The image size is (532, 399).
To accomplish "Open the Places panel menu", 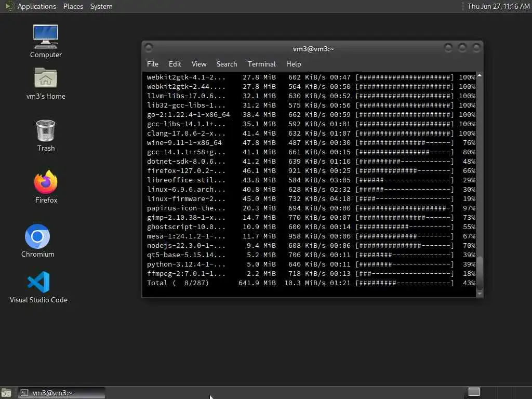I will 73,6.
